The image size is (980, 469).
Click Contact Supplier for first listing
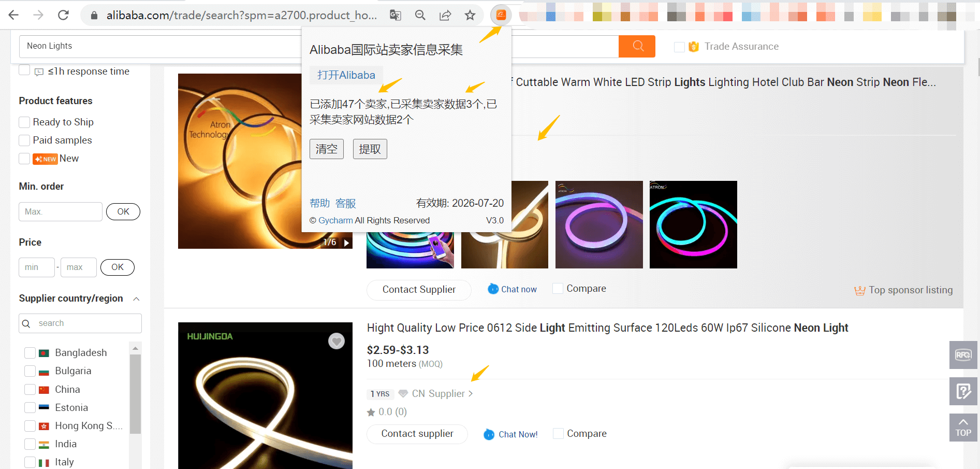coord(419,290)
